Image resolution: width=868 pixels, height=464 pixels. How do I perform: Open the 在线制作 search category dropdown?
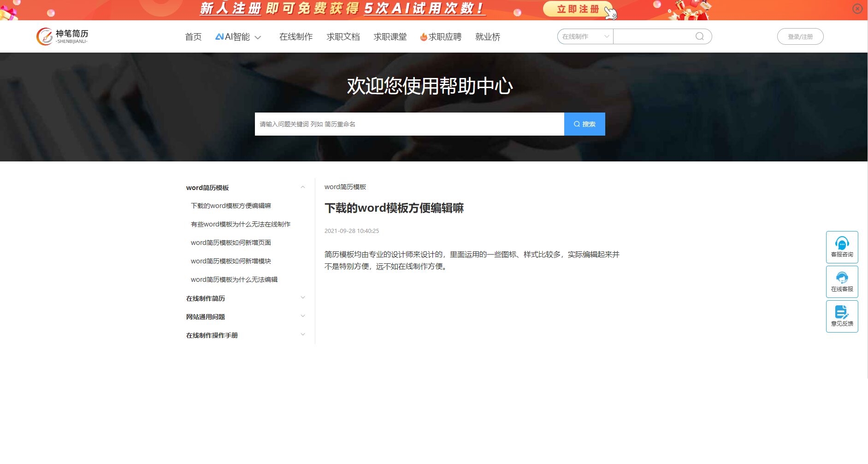coord(585,36)
